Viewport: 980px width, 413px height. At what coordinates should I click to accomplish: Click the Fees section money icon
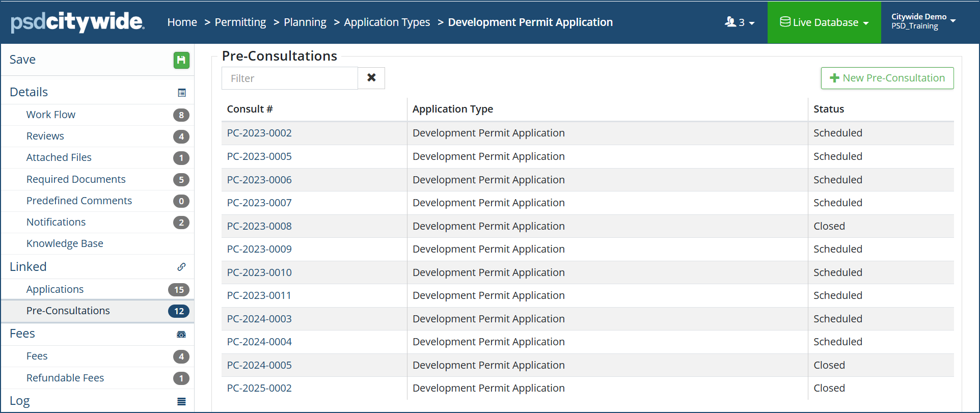[181, 335]
